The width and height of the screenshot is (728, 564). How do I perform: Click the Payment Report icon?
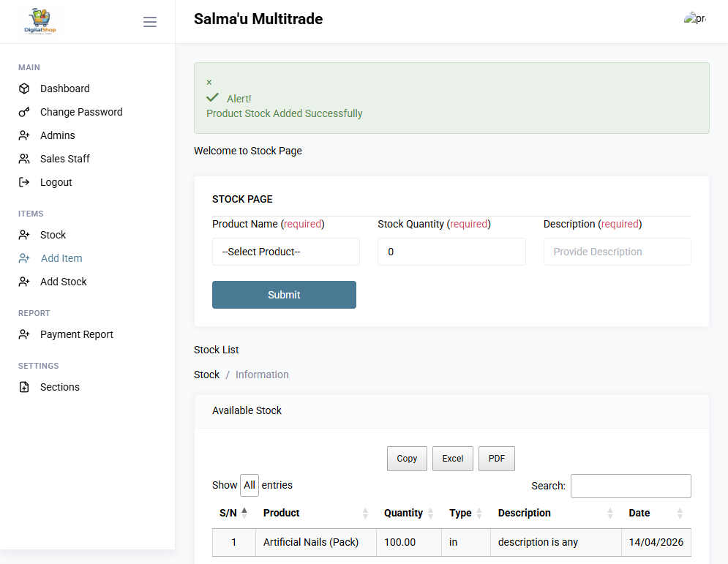pos(24,334)
